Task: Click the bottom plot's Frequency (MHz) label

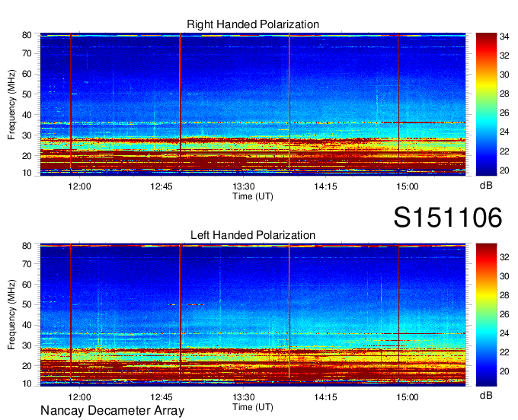Action: (11, 315)
